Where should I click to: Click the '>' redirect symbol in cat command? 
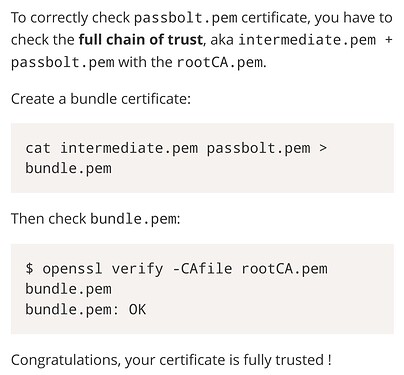click(323, 148)
